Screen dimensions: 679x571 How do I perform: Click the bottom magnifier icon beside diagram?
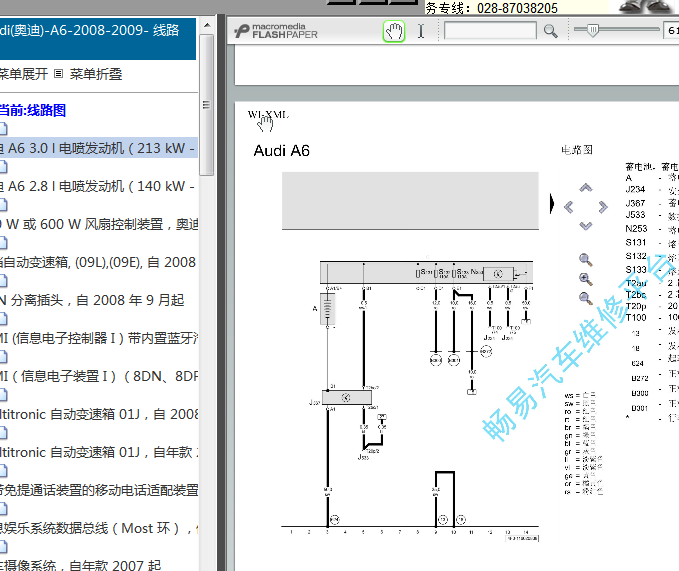(x=585, y=298)
